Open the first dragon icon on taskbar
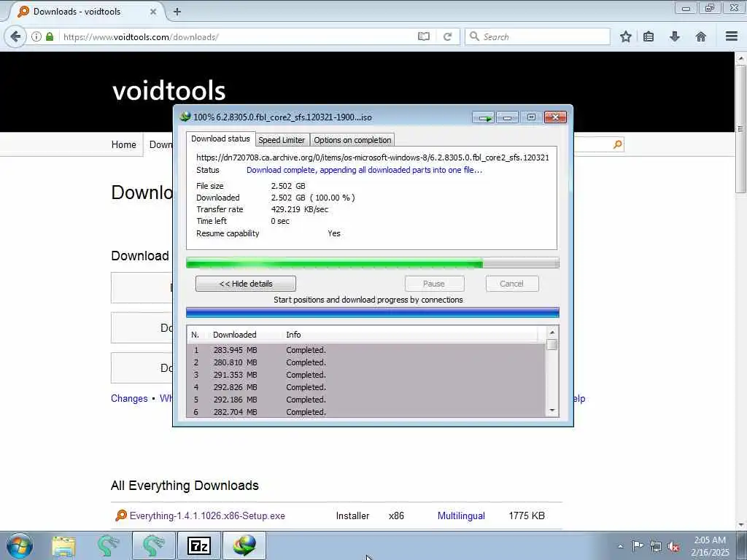The height and width of the screenshot is (560, 747). 108,546
